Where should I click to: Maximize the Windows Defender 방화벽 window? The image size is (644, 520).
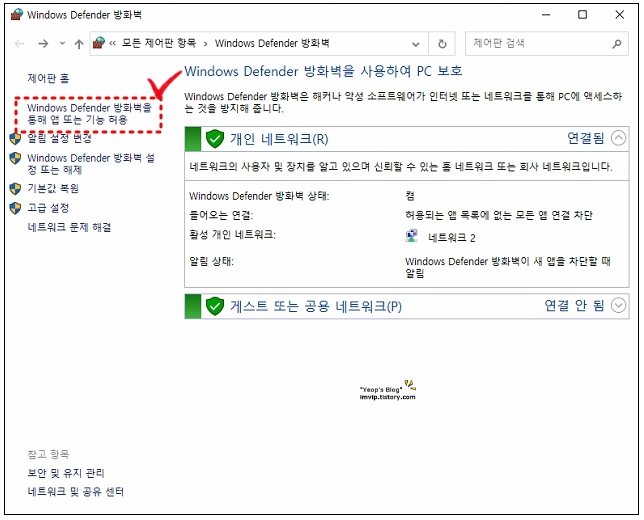pyautogui.click(x=582, y=15)
